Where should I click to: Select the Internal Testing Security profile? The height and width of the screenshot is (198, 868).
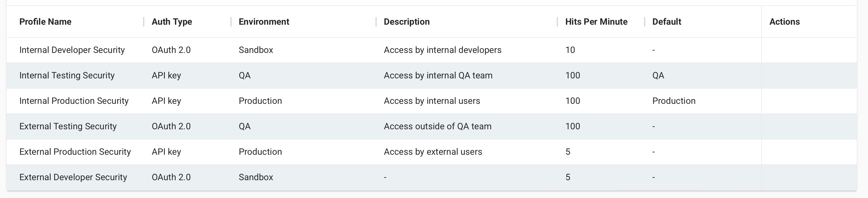tap(67, 75)
